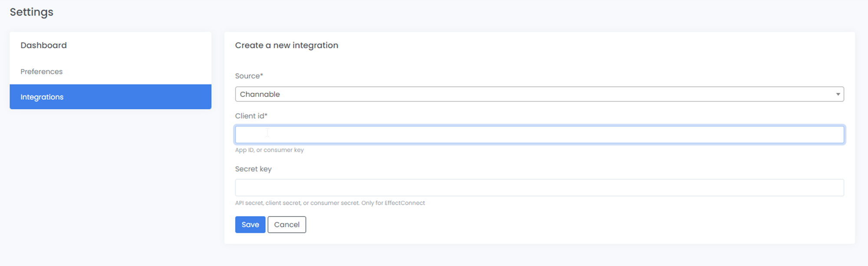The image size is (868, 266).
Task: Click the App ID, or consumer key hint
Action: point(270,150)
